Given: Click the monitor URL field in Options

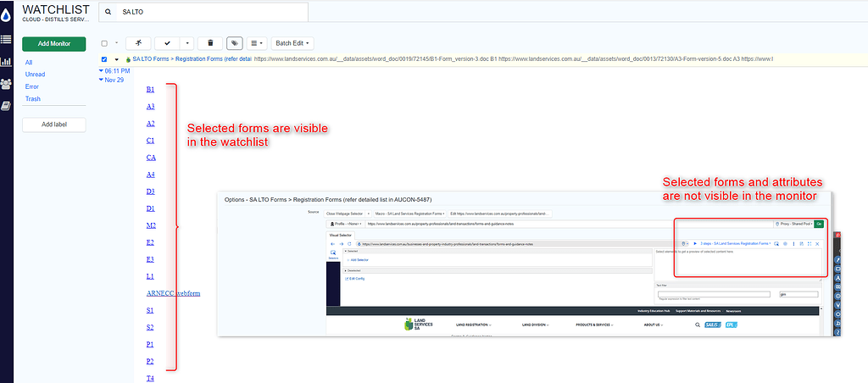Looking at the screenshot, I should (569, 224).
